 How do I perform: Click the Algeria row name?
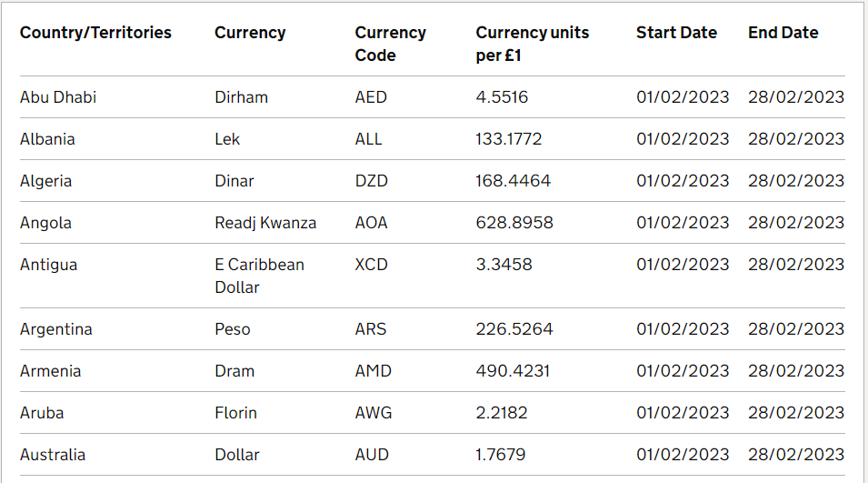pyautogui.click(x=45, y=181)
